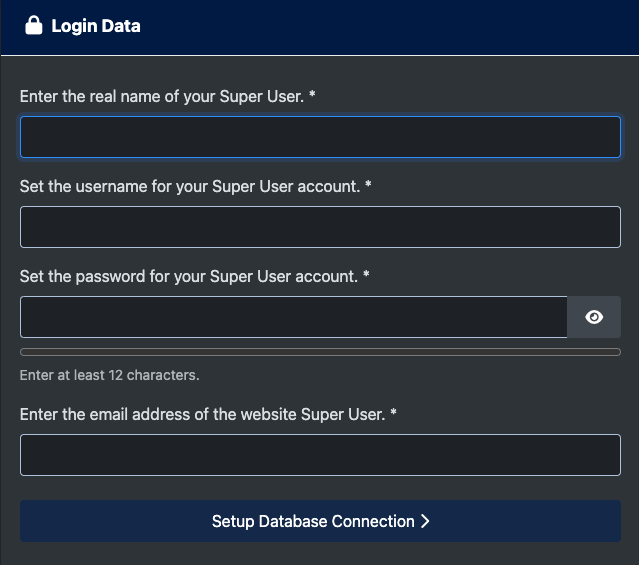Click the Login Data heading text
Viewport: 639px width, 565px height.
click(x=96, y=26)
